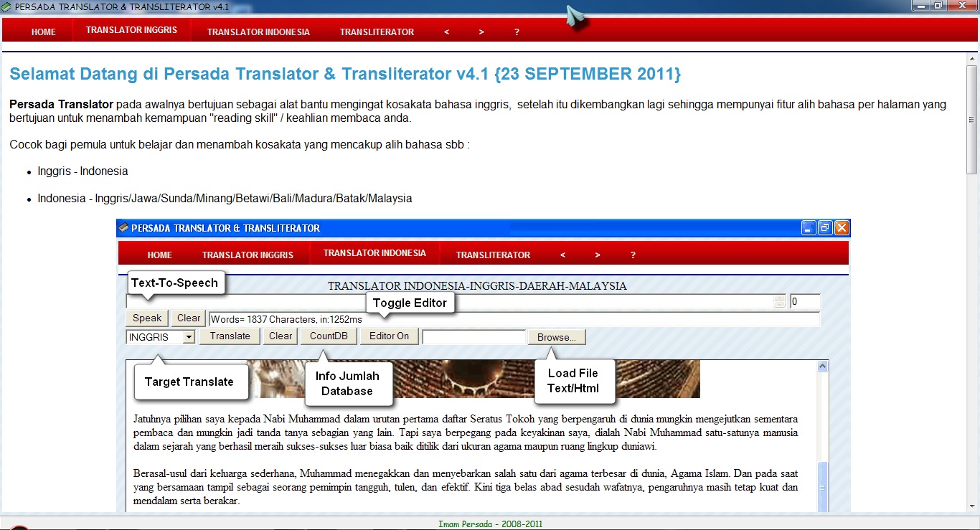Click the restore icon of the embedded Persada window
Screen dimensions: 980x530
[x=825, y=228]
